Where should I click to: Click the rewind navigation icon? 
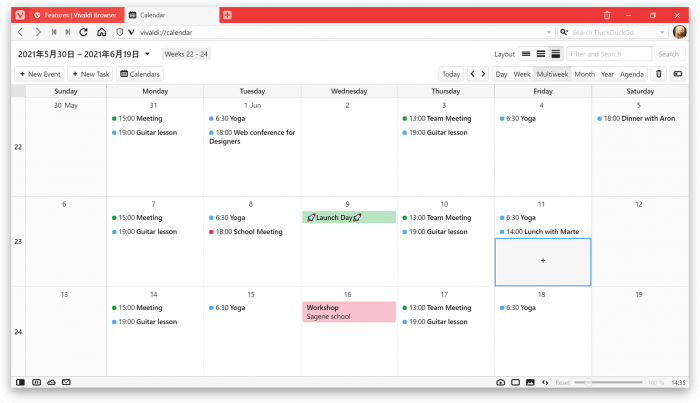click(x=54, y=32)
